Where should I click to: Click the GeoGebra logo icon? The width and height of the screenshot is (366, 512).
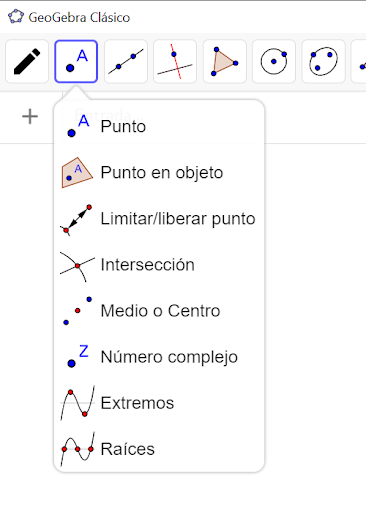[x=16, y=17]
